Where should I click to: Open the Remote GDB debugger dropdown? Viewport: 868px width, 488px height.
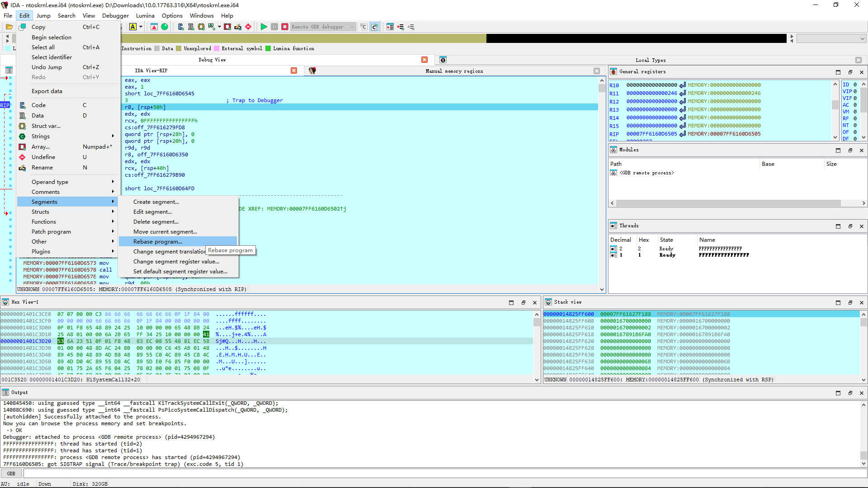tap(352, 27)
